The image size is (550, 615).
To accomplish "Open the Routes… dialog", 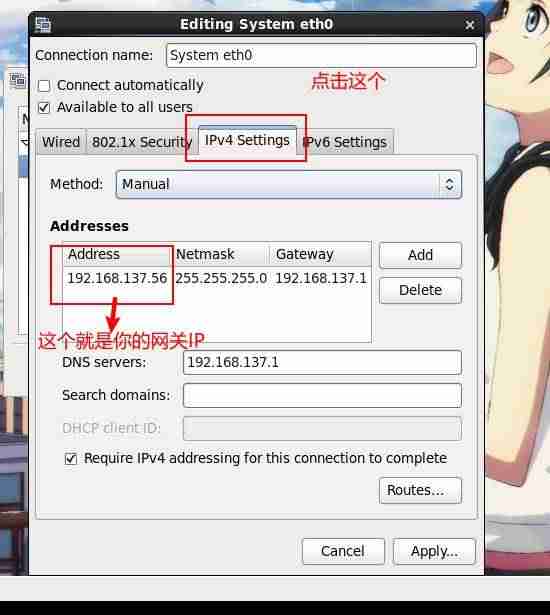I will click(x=421, y=490).
